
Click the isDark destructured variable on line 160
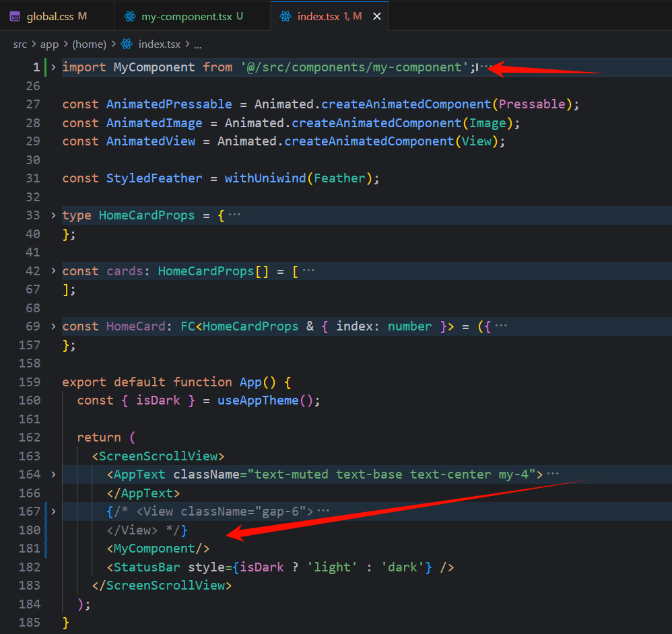coord(158,400)
